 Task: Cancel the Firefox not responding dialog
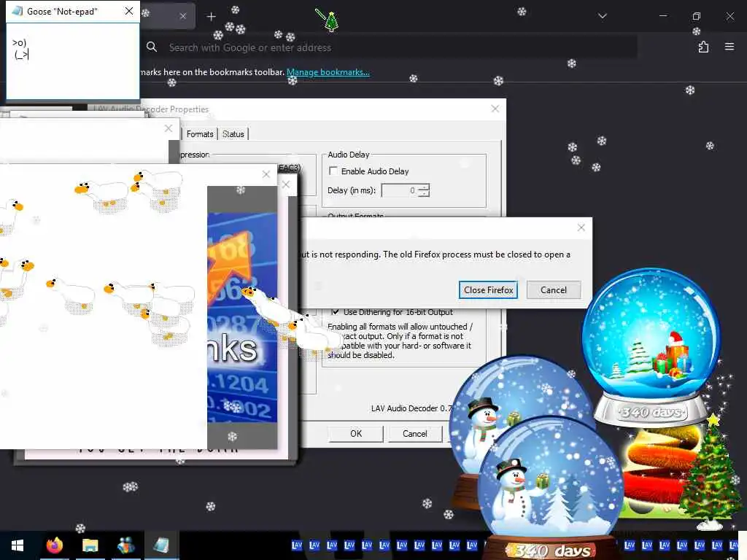click(554, 290)
